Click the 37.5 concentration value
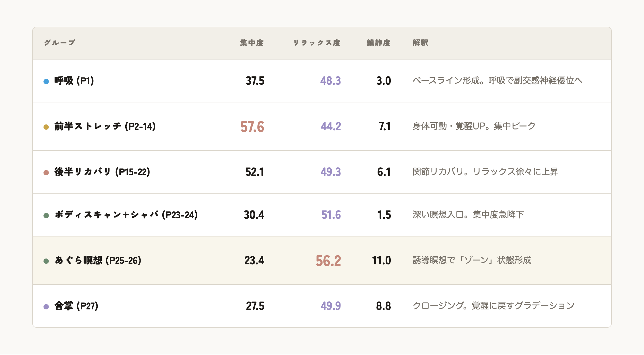 point(255,81)
